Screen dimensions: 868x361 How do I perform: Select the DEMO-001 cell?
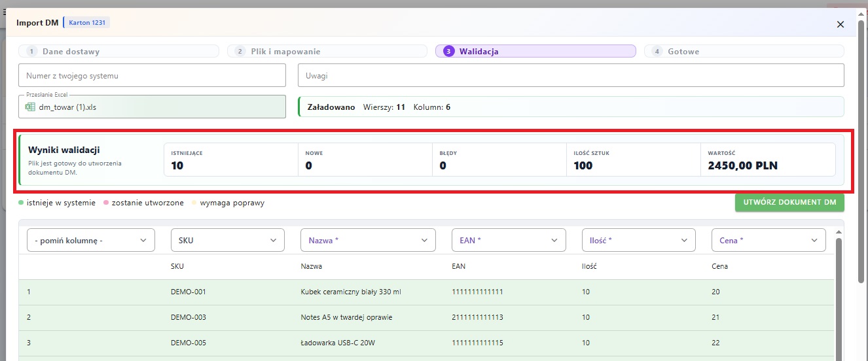189,292
